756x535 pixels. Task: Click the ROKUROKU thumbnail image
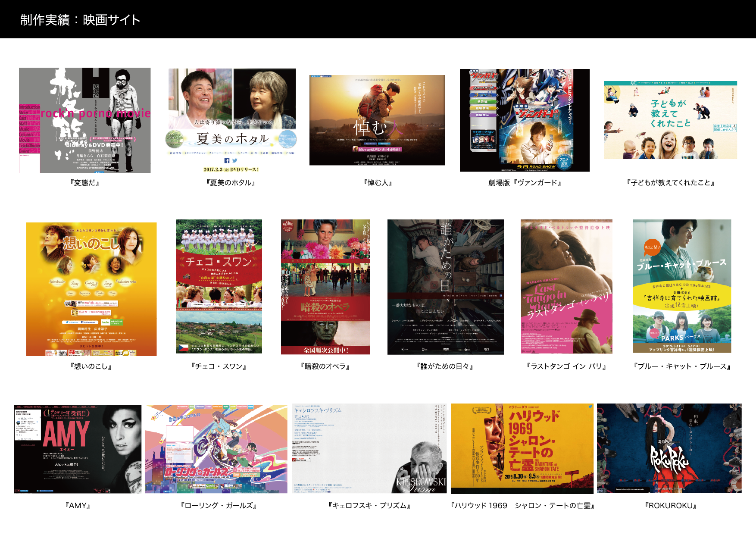click(669, 448)
